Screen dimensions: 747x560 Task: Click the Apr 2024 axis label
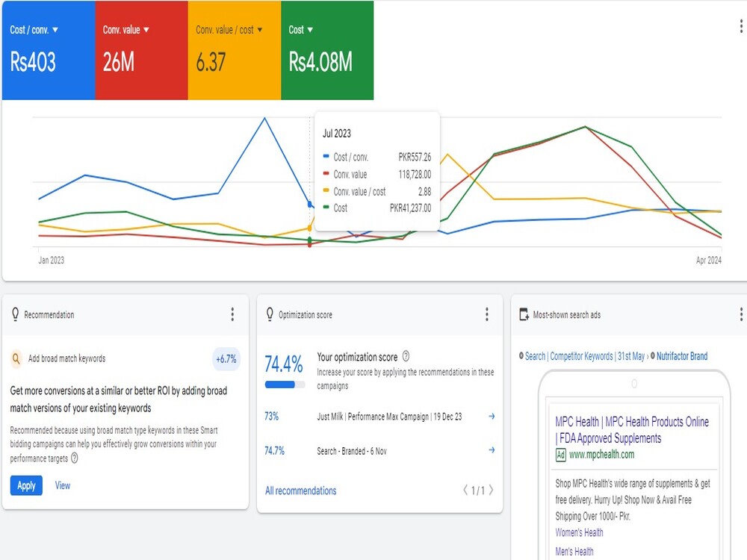point(708,260)
